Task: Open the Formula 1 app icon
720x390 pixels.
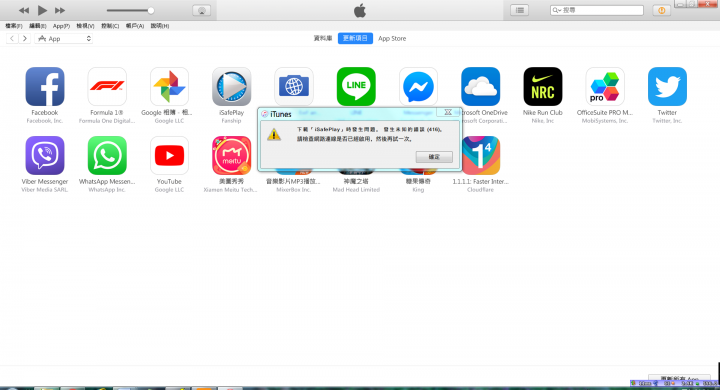Action: (x=107, y=86)
